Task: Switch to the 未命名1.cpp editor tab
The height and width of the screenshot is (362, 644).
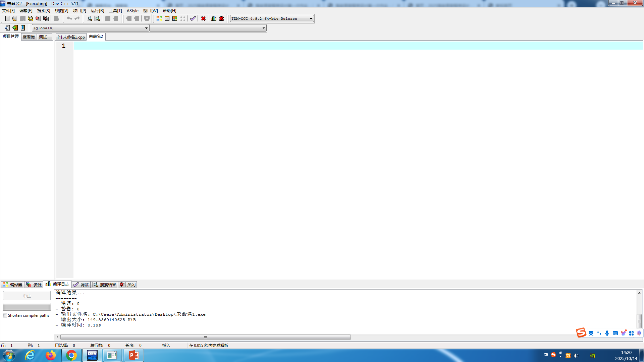Action: click(x=71, y=37)
